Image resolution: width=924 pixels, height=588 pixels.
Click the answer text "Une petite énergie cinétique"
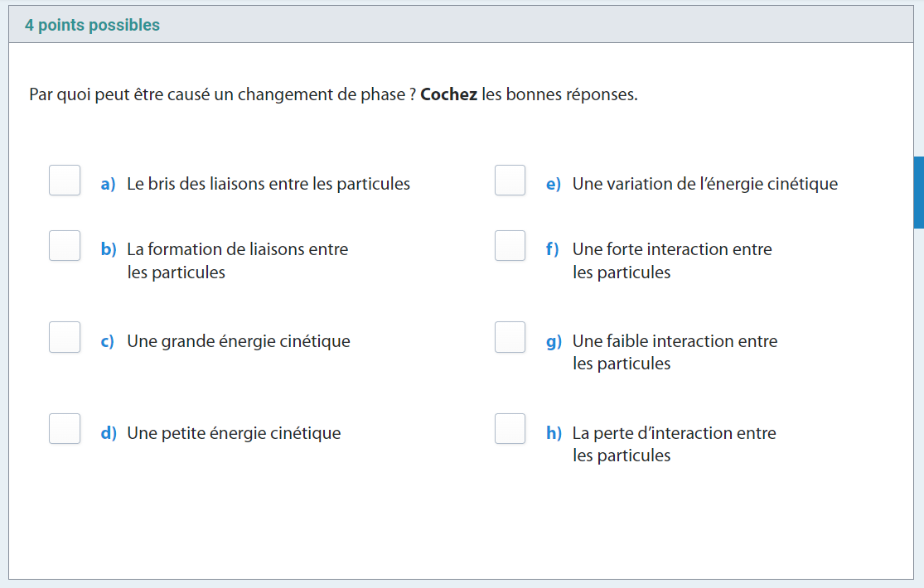click(234, 433)
